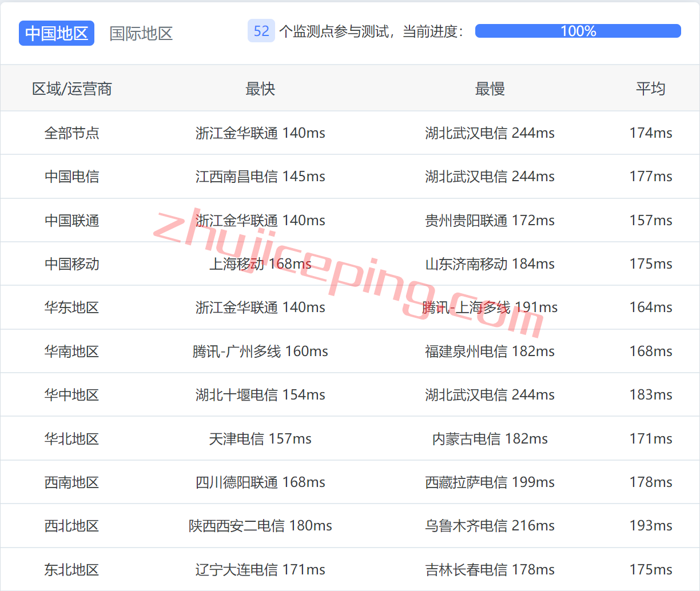Click the 157ms average for 中国联通

click(x=651, y=220)
